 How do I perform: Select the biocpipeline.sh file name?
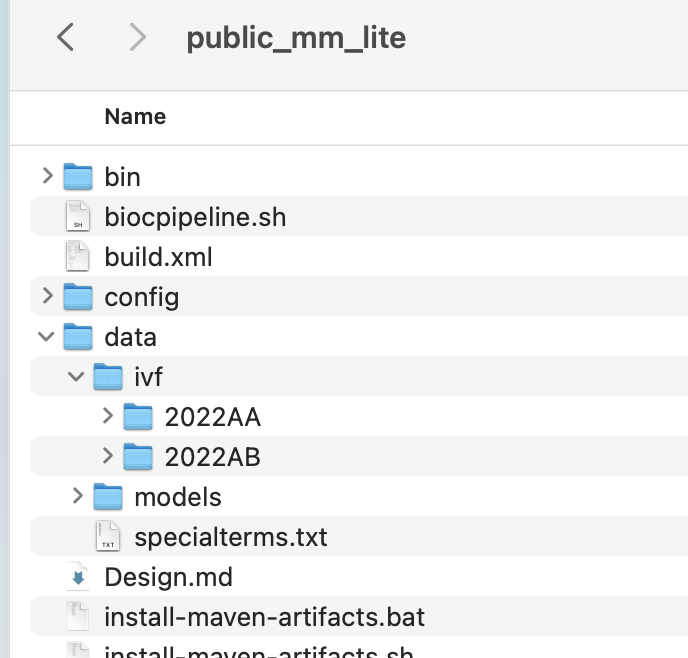point(195,218)
